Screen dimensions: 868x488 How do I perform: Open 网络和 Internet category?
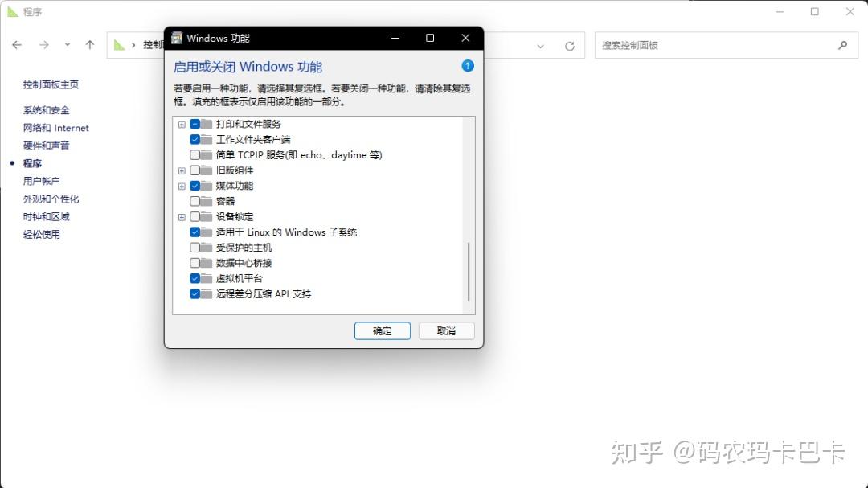(56, 128)
